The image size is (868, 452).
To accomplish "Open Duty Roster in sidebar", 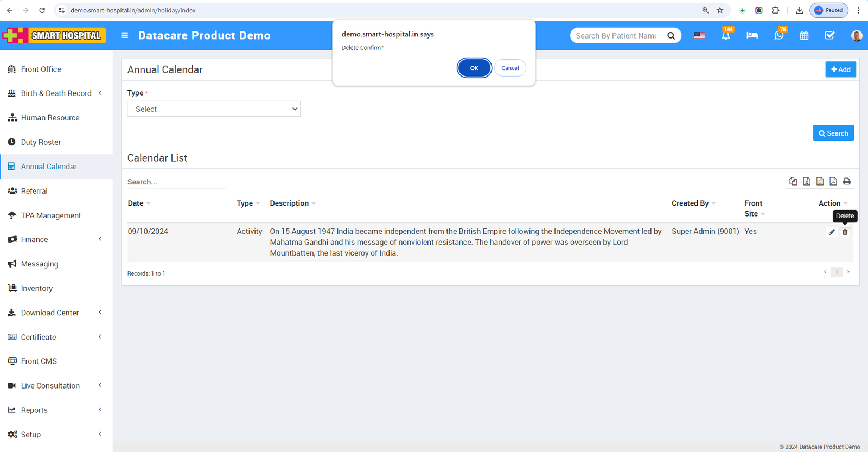I will [x=41, y=142].
